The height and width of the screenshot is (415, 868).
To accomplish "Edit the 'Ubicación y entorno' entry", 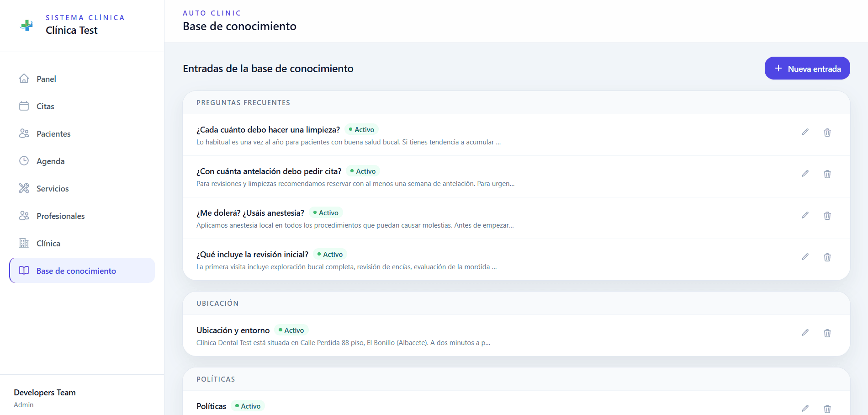I will tap(805, 333).
